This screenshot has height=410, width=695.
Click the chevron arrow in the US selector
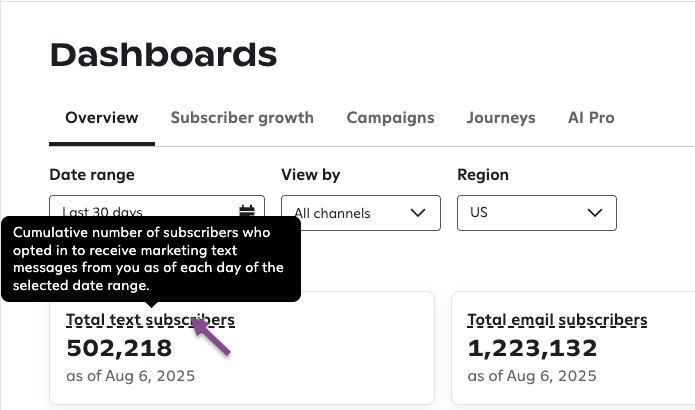595,213
